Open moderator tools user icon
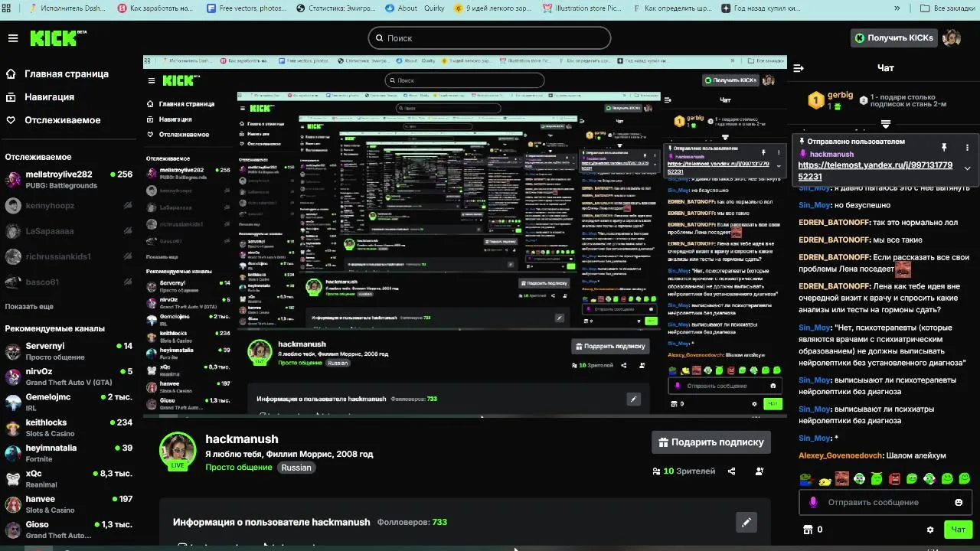 [x=759, y=471]
